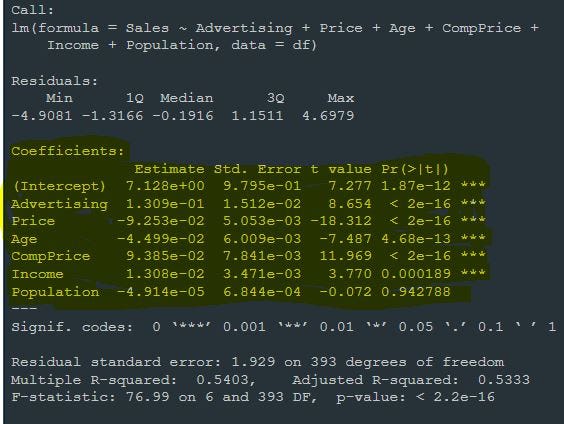Image resolution: width=564 pixels, height=424 pixels.
Task: Select the Intercept std error 9.795e-01
Action: point(262,186)
